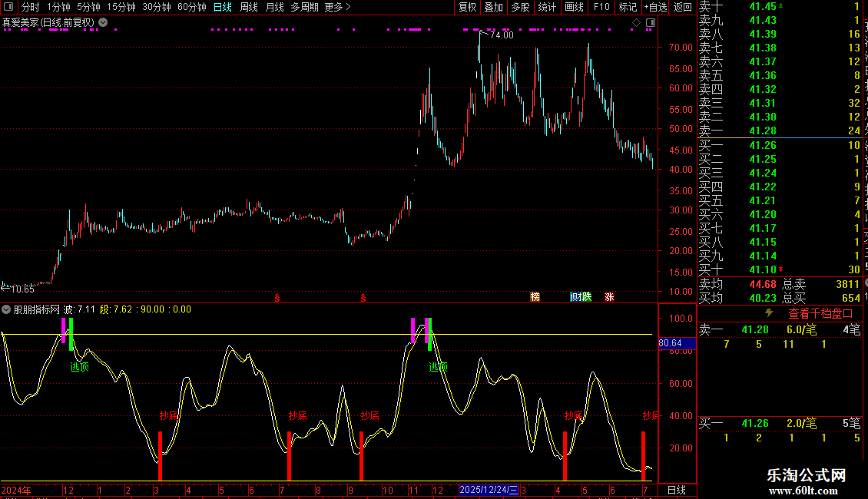Click the 74.00 high price label
The width and height of the screenshot is (868, 499).
pos(502,35)
